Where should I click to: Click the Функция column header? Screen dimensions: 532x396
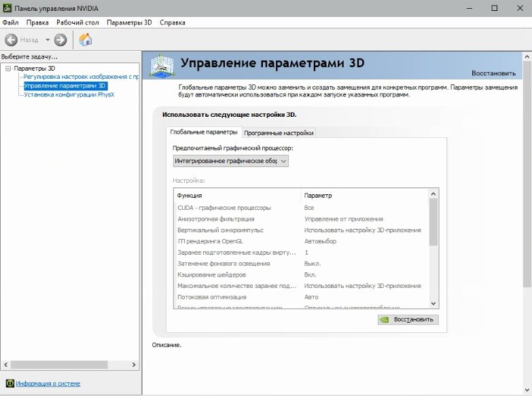pyautogui.click(x=238, y=196)
